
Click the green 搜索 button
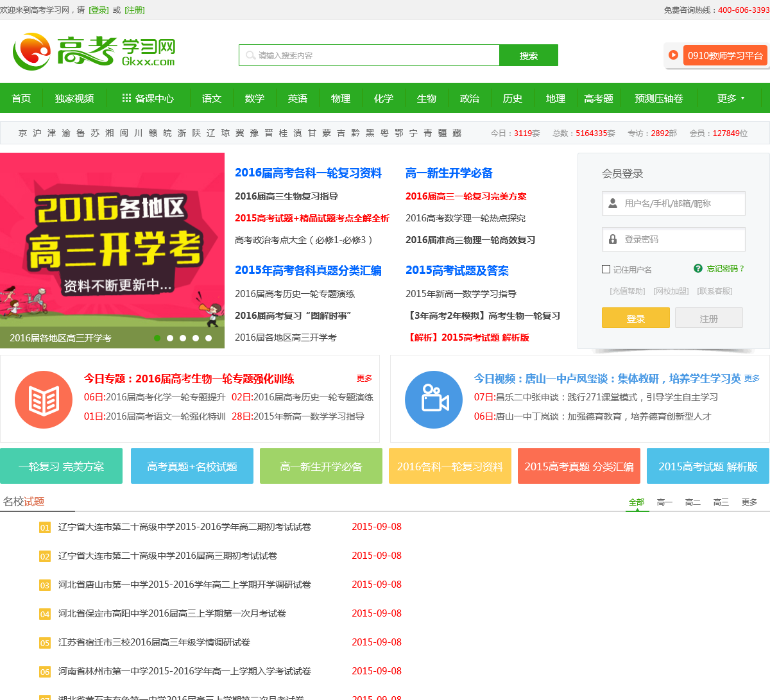pyautogui.click(x=529, y=55)
